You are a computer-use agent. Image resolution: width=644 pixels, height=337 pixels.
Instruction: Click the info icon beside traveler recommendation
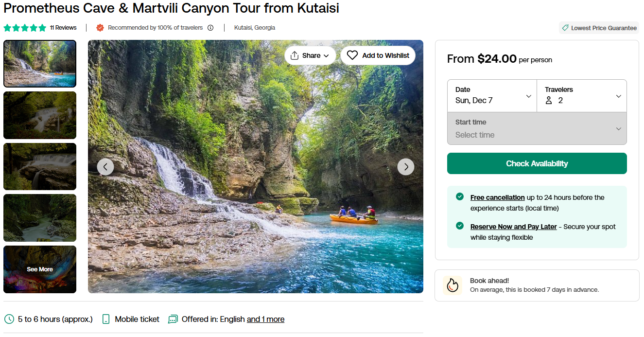(210, 28)
